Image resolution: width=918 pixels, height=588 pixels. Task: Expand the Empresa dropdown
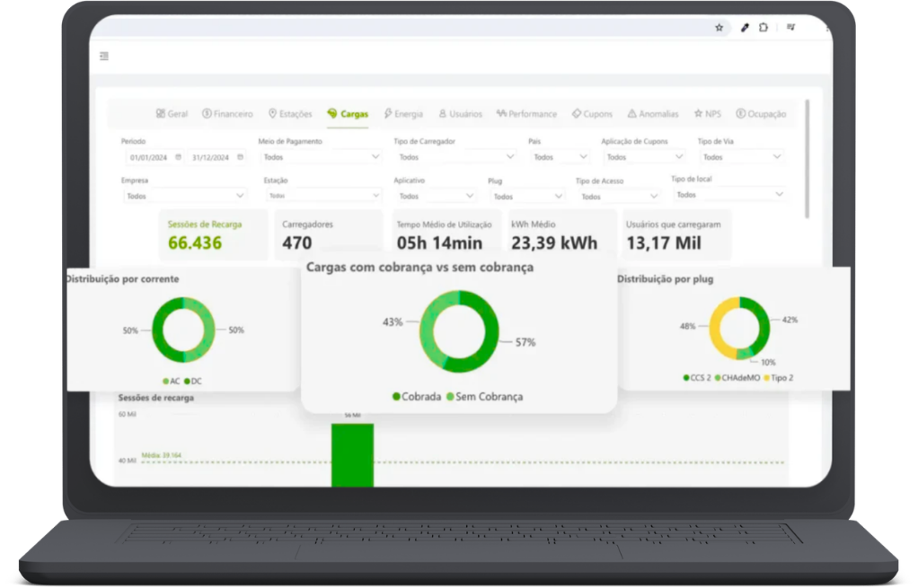(184, 196)
